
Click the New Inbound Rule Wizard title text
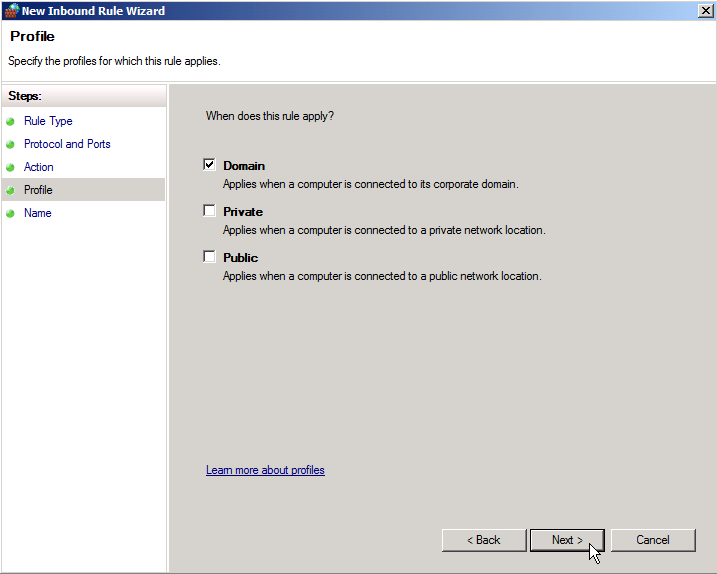point(93,11)
